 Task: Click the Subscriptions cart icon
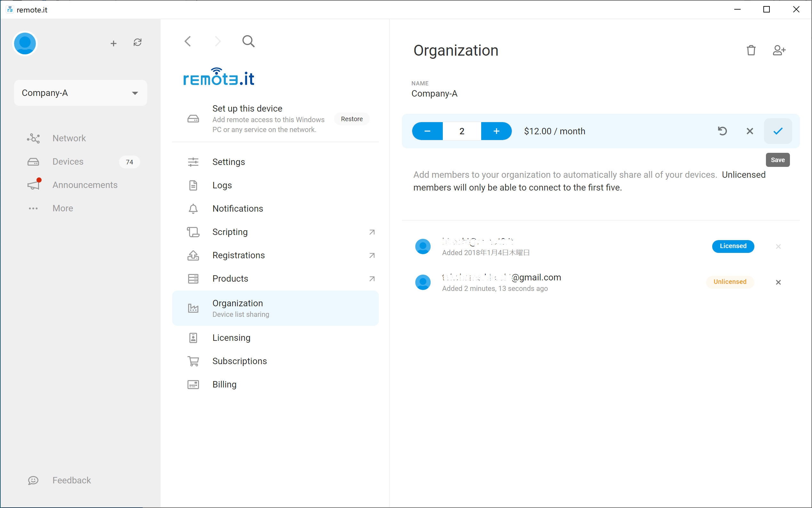coord(193,361)
